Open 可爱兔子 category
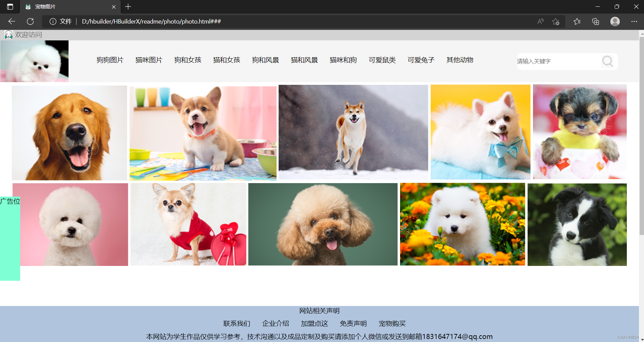The image size is (644, 342). (421, 60)
